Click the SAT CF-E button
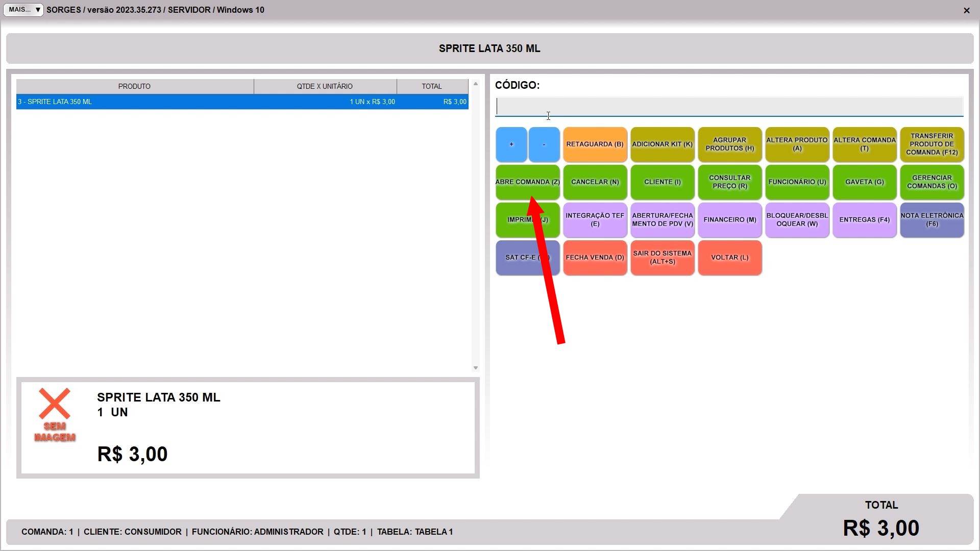This screenshot has width=980, height=551. click(528, 258)
